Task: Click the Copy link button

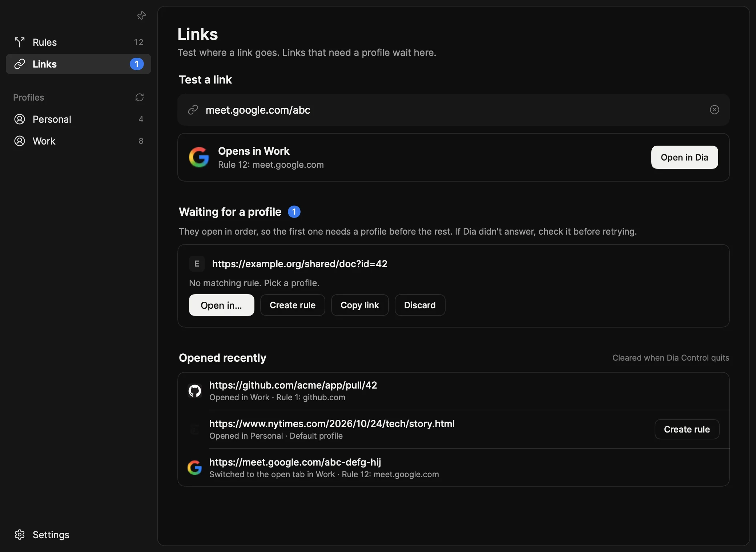Action: coord(360,305)
